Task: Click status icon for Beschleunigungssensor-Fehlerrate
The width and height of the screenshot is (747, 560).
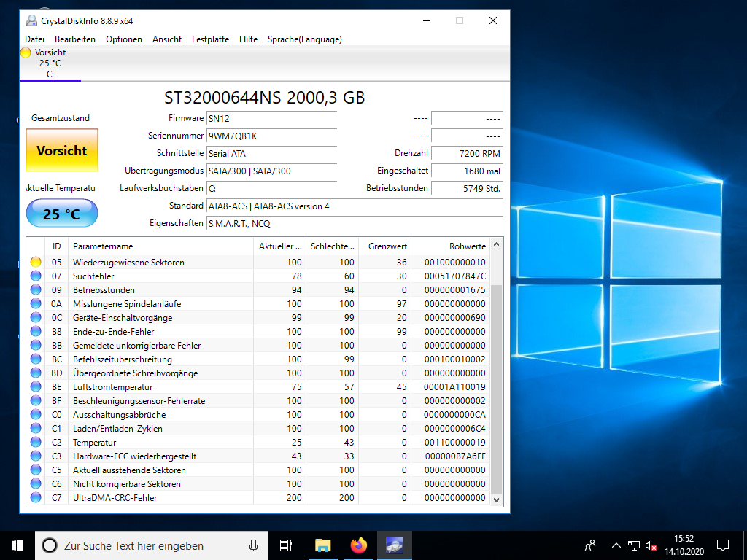Action: point(36,400)
